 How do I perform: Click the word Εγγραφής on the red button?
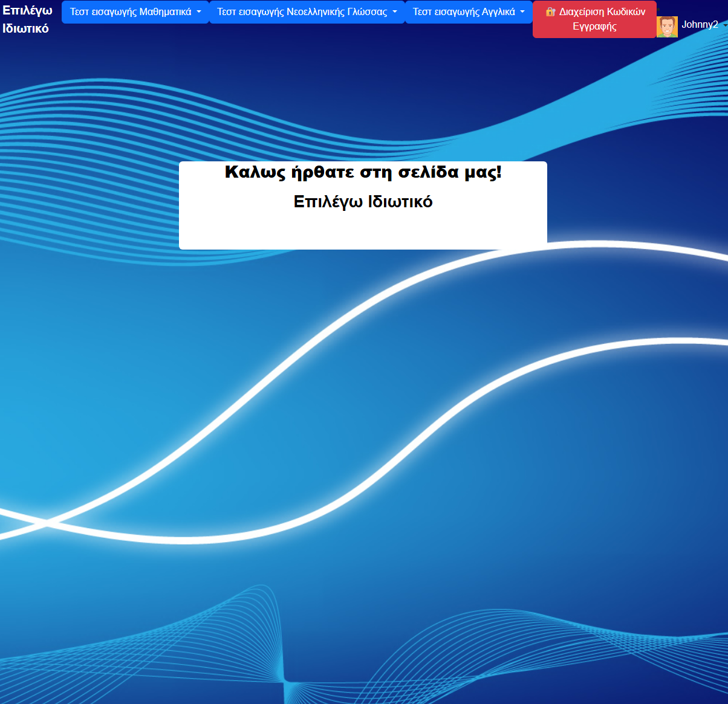(594, 27)
